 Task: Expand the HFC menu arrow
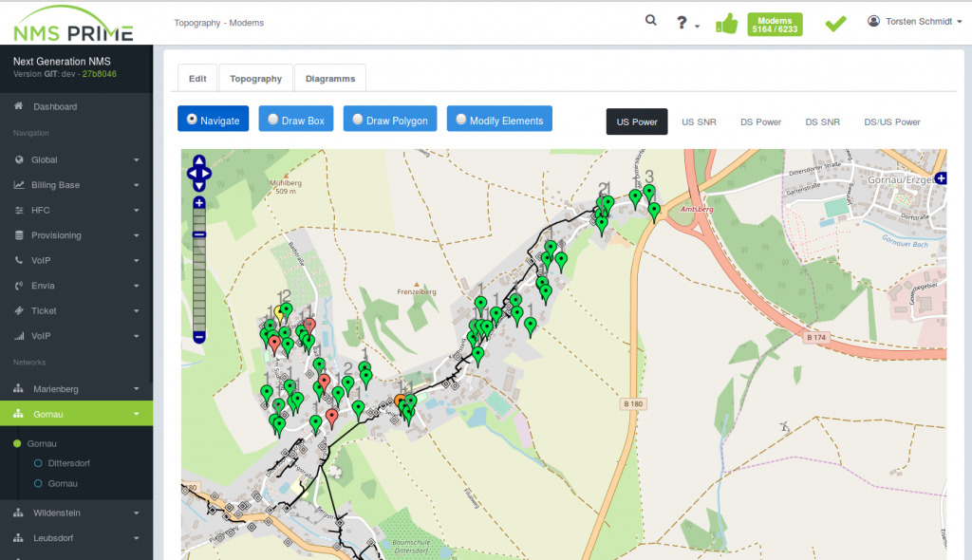click(137, 210)
